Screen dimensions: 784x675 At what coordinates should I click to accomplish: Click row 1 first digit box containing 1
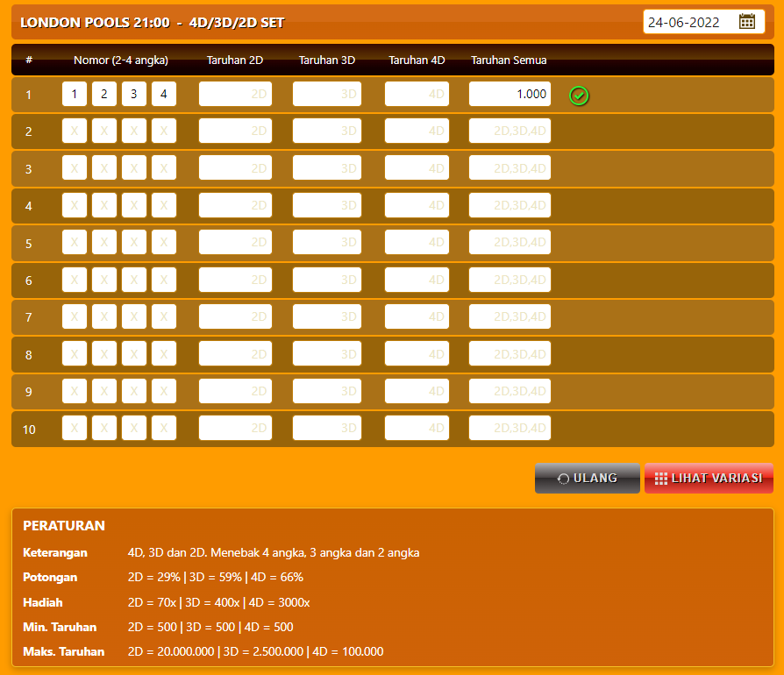pyautogui.click(x=75, y=95)
